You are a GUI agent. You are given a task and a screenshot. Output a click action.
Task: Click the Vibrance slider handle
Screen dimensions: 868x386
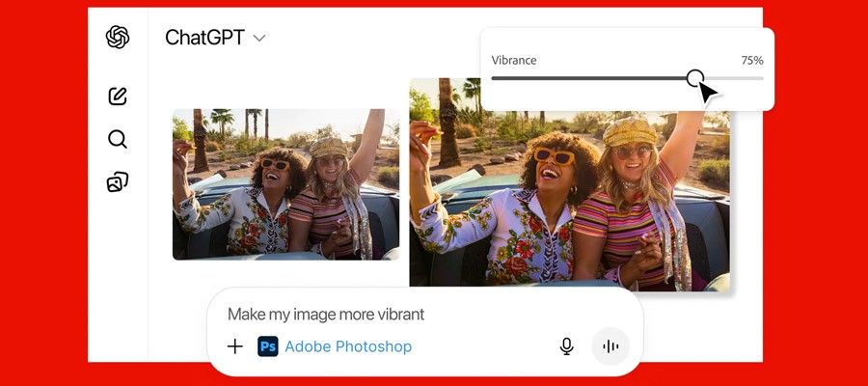tap(694, 78)
